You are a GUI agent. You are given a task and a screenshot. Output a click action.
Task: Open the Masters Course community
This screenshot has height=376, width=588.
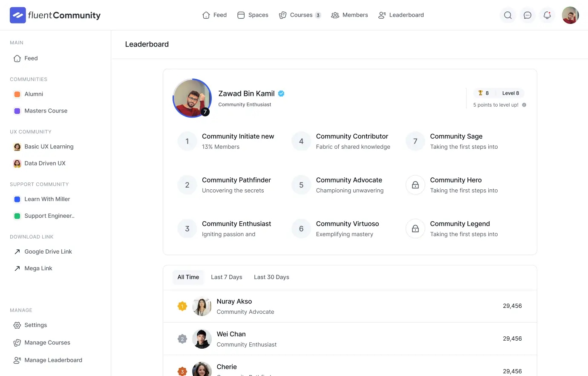point(46,111)
